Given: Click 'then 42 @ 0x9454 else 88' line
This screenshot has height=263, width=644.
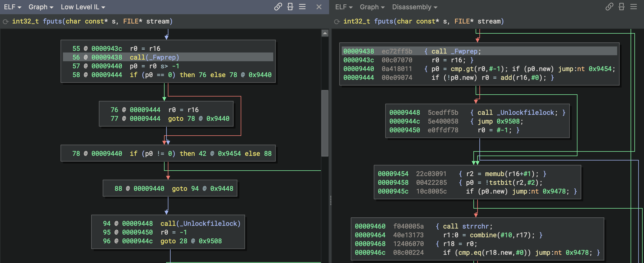Looking at the screenshot, I should tap(201, 154).
